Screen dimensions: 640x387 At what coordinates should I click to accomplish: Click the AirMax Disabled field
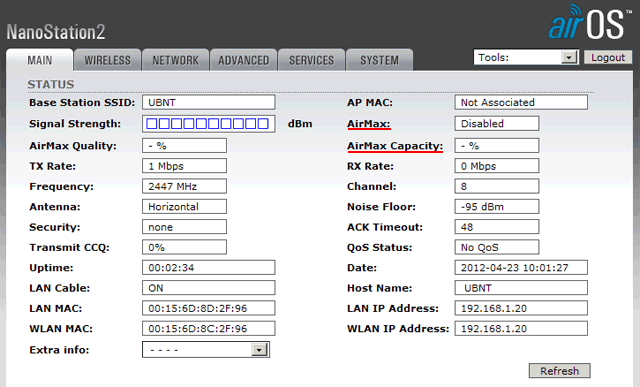tap(497, 124)
